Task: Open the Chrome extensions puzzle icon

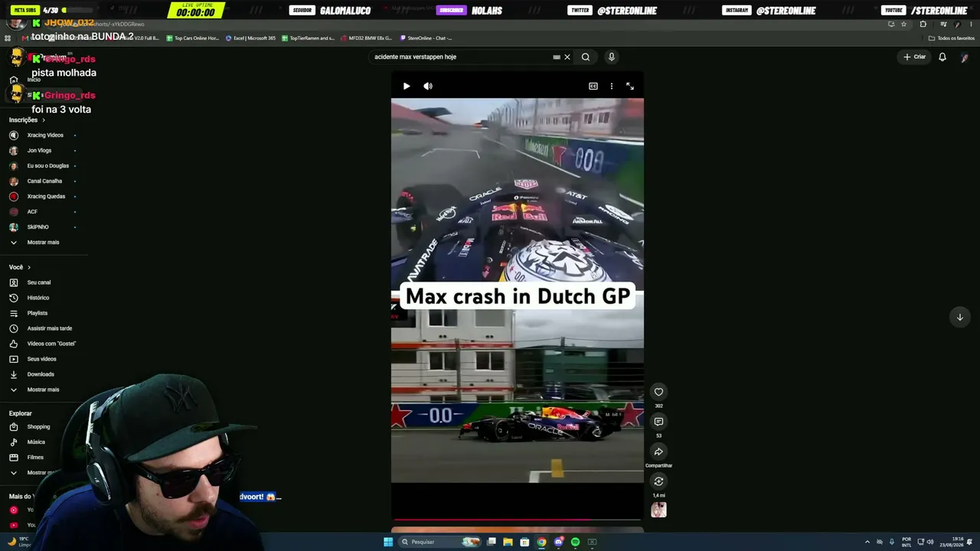Action: click(x=923, y=24)
